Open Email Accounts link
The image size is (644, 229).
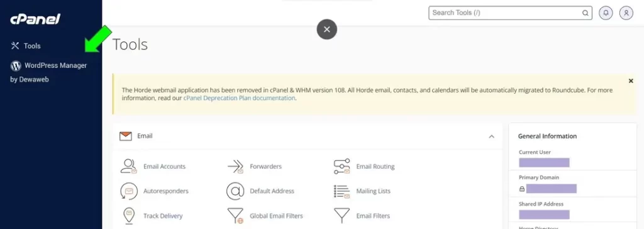click(x=164, y=167)
